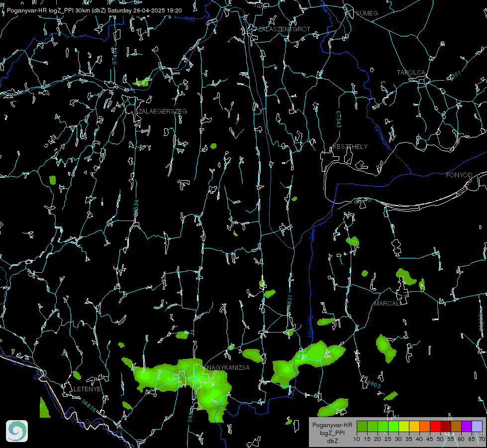Click the radar title timestamp '26-04-2025 19:20'
This screenshot has width=487, height=448.
coord(158,10)
